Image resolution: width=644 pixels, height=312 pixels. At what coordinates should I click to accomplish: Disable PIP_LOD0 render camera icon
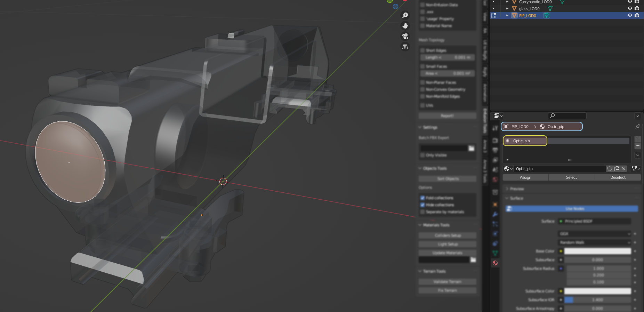point(637,15)
